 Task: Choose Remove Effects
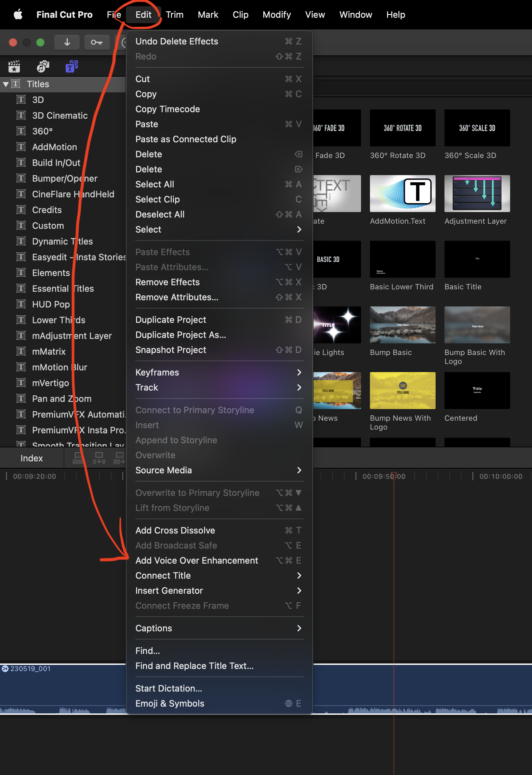tap(219, 282)
